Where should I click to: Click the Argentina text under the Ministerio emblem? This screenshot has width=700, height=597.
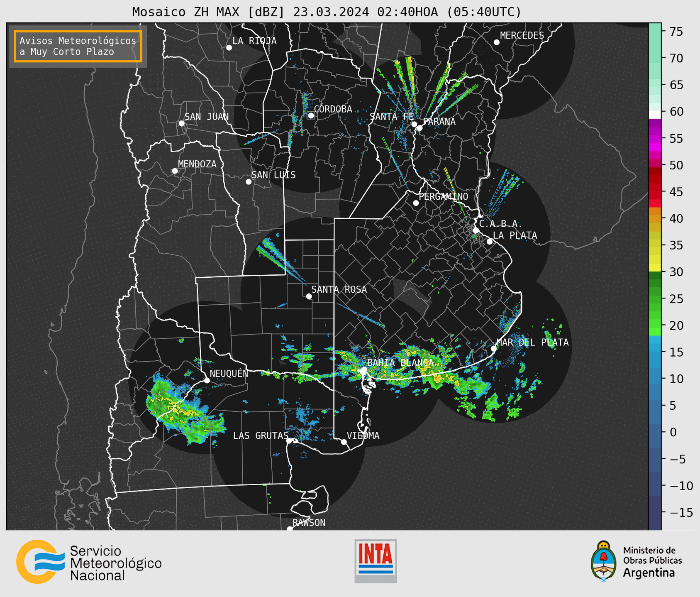pos(649,573)
